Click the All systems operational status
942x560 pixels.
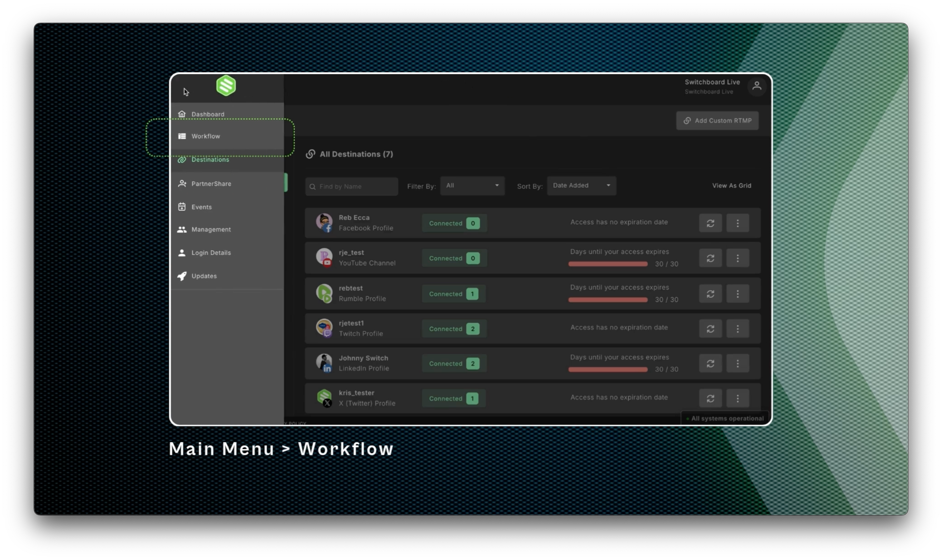(x=725, y=419)
